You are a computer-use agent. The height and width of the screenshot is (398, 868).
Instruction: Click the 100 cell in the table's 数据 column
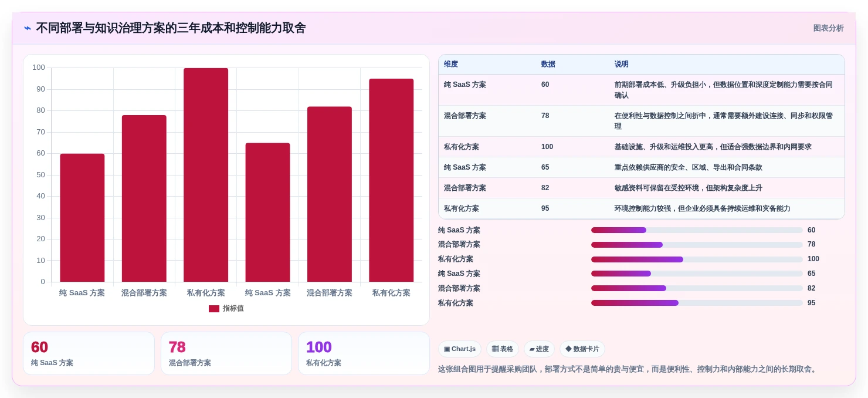tap(547, 147)
